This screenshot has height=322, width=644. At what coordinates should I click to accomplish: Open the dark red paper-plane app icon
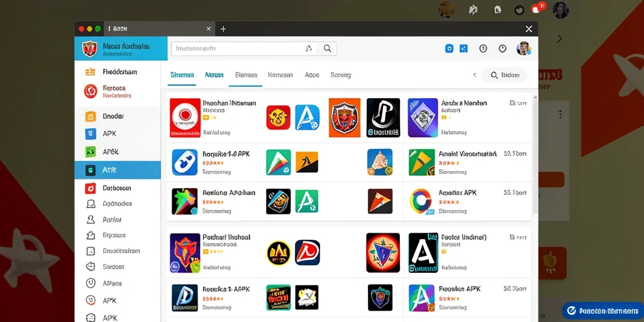(x=380, y=201)
